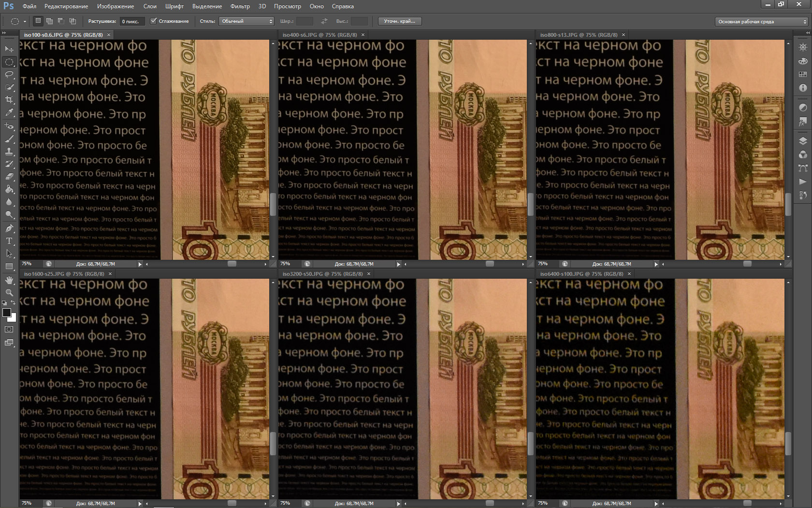This screenshot has width=812, height=508.
Task: Open the workspace switcher 'Основная рабочая среда'
Action: [762, 22]
